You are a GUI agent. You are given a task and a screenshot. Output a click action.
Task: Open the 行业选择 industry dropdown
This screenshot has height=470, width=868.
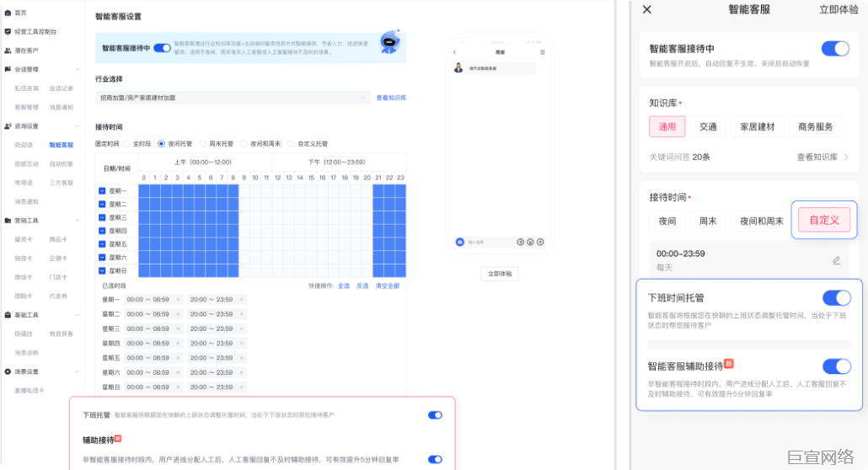coord(233,98)
